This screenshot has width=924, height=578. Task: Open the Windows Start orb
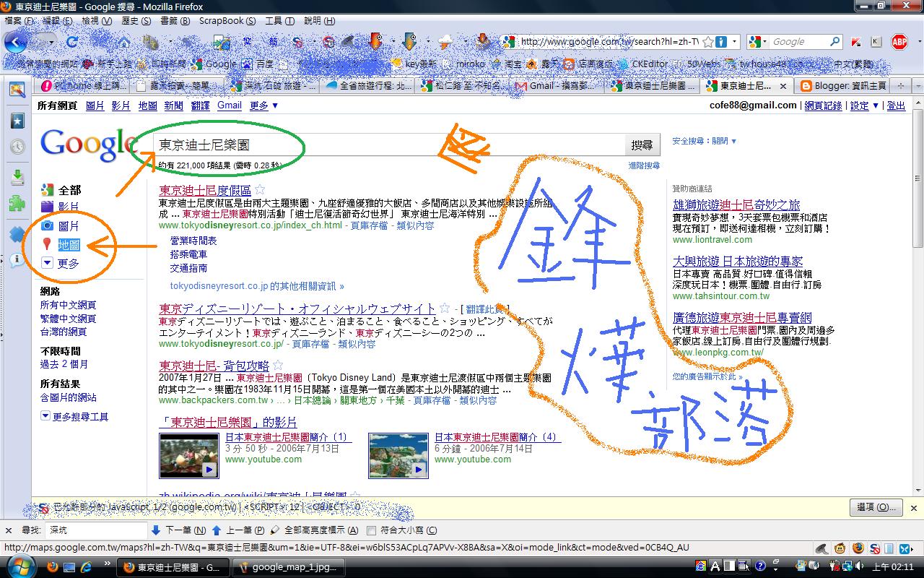click(19, 566)
